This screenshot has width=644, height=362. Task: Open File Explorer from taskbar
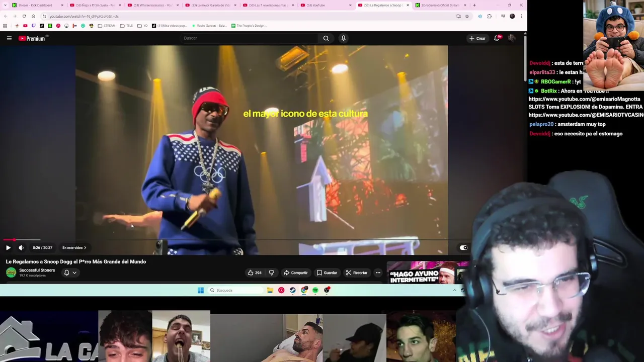(270, 290)
